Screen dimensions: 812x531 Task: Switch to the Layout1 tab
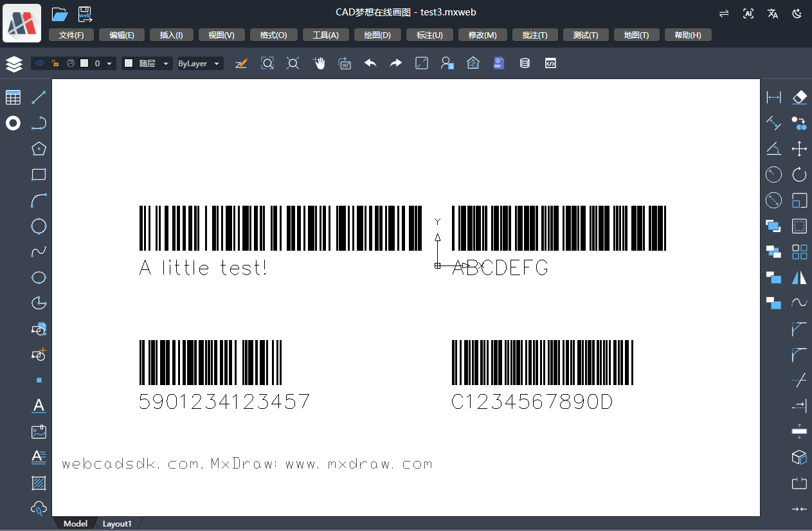coord(117,524)
